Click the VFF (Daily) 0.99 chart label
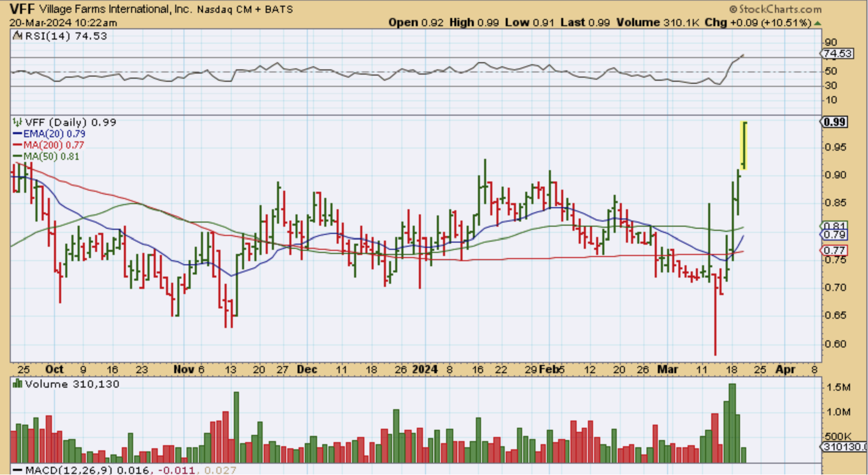Image resolution: width=868 pixels, height=475 pixels. [x=70, y=122]
